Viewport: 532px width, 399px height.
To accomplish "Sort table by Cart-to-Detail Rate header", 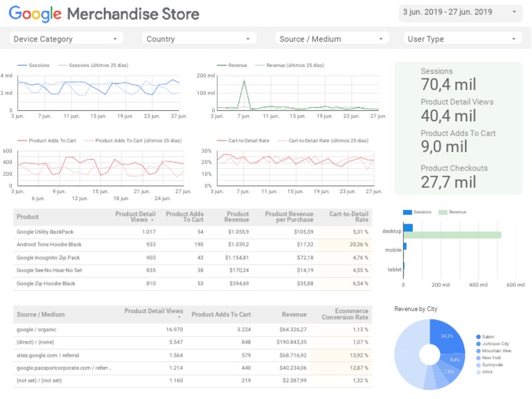I will tap(349, 217).
